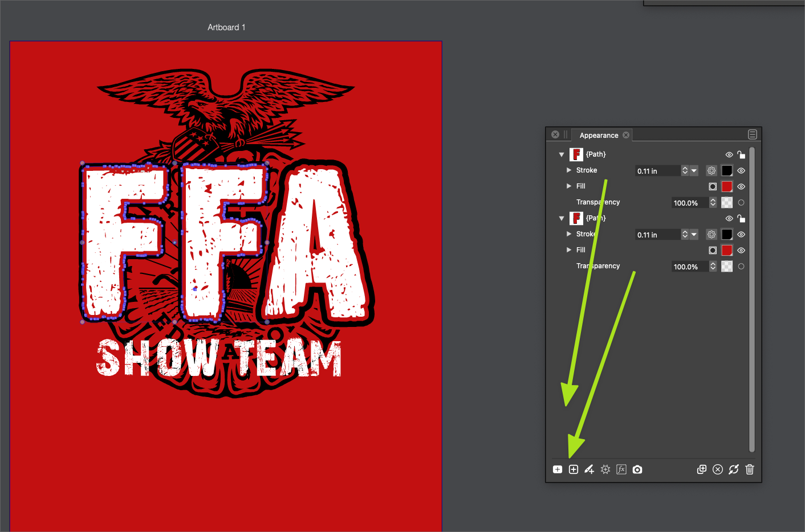Viewport: 805px width, 532px height.
Task: Click the add fill button in the Appearance footer
Action: (x=558, y=469)
